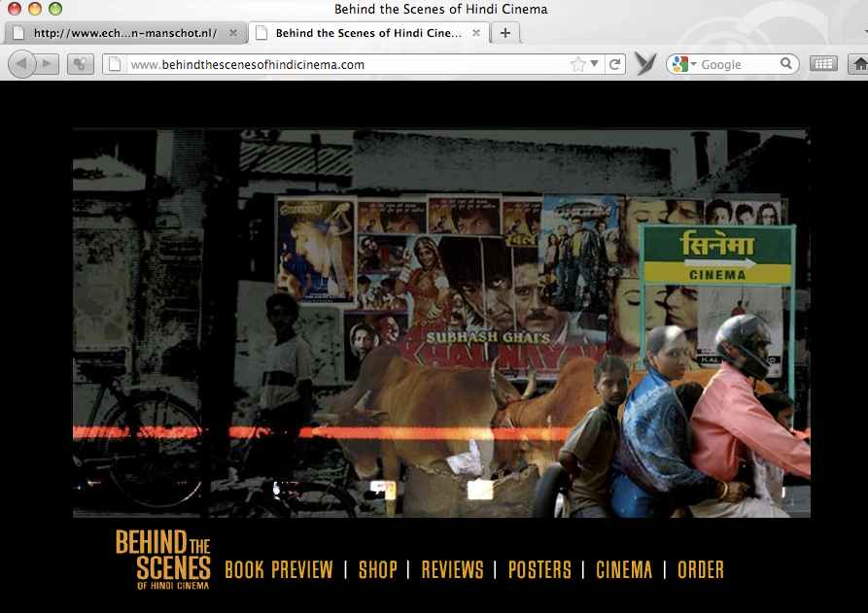
Task: Switch to the ech...n-manschot.nl tab
Action: (124, 33)
